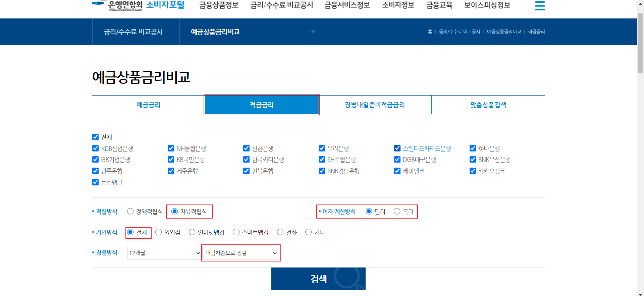Uncheck the 스탠다드차타드은행 checkbox

click(x=397, y=149)
